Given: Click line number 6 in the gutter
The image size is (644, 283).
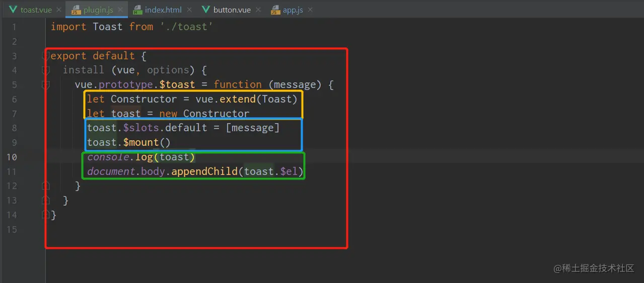Looking at the screenshot, I should click(14, 99).
